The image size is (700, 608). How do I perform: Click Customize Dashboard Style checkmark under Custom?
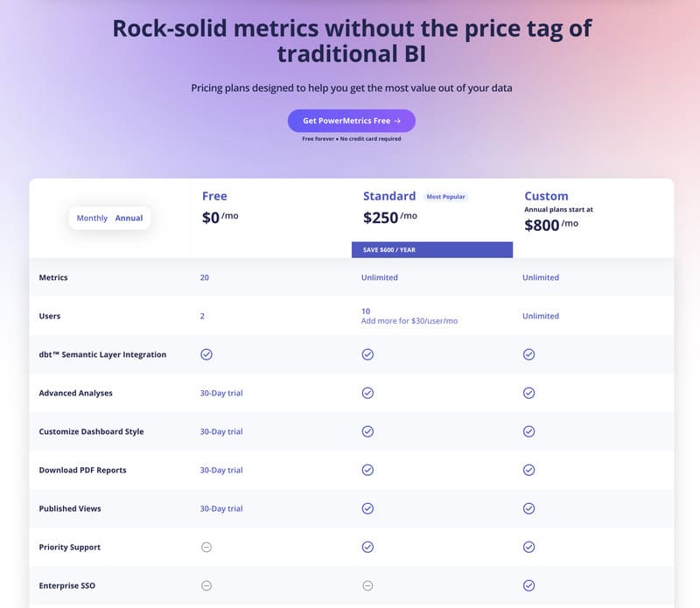tap(528, 431)
